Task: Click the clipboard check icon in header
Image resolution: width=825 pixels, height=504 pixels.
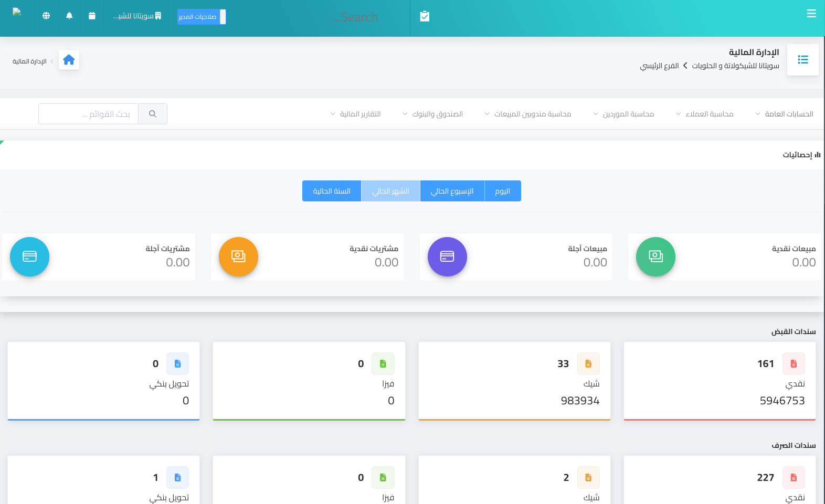Action: pos(425,17)
